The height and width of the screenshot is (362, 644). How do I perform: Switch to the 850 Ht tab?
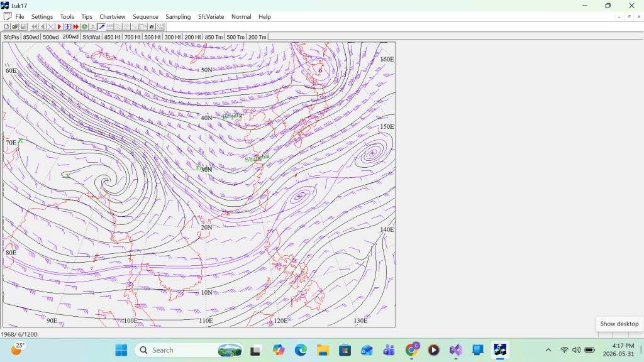point(112,37)
